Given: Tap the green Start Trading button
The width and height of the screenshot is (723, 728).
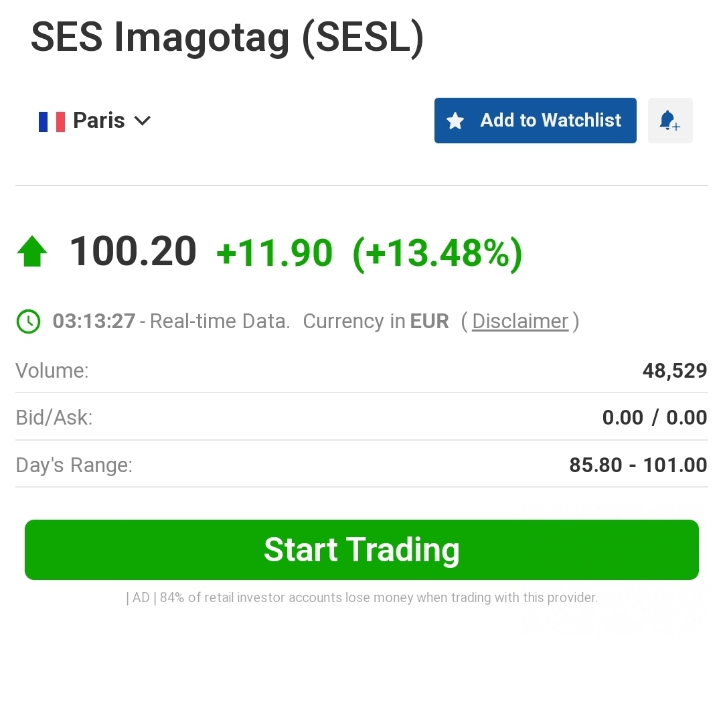Looking at the screenshot, I should (x=361, y=550).
